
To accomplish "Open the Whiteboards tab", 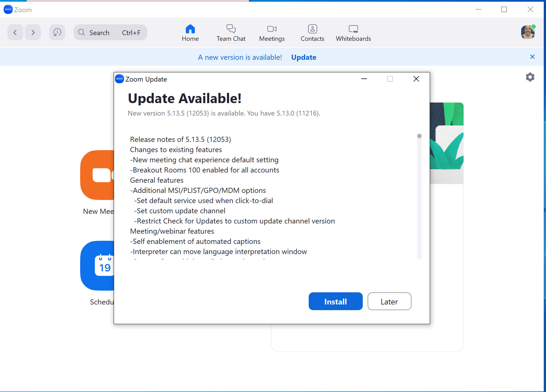I will pos(353,33).
